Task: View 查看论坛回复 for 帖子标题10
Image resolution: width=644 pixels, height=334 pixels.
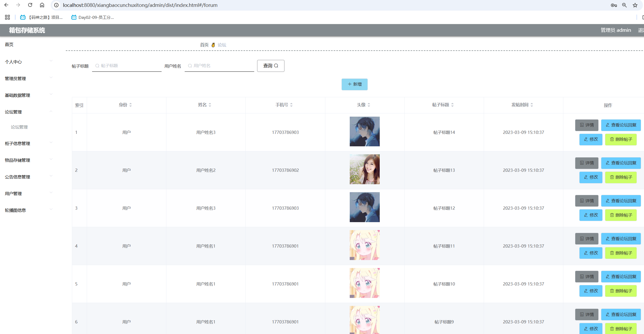Action: click(x=621, y=277)
